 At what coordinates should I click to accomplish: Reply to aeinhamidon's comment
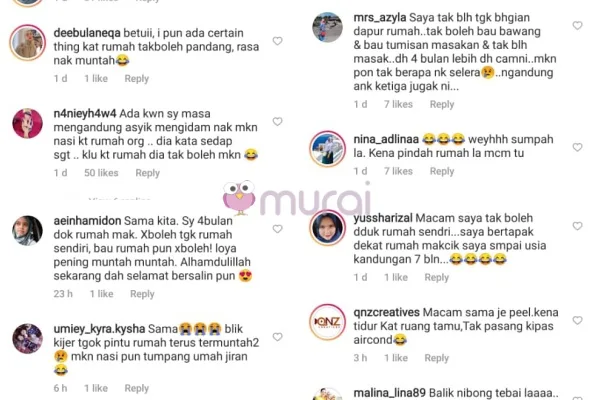(x=142, y=294)
